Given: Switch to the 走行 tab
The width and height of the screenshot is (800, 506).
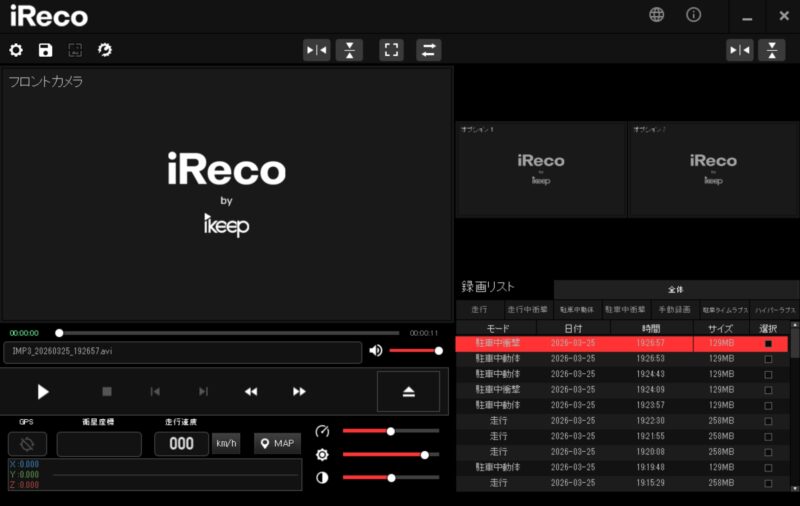Looking at the screenshot, I should (479, 310).
